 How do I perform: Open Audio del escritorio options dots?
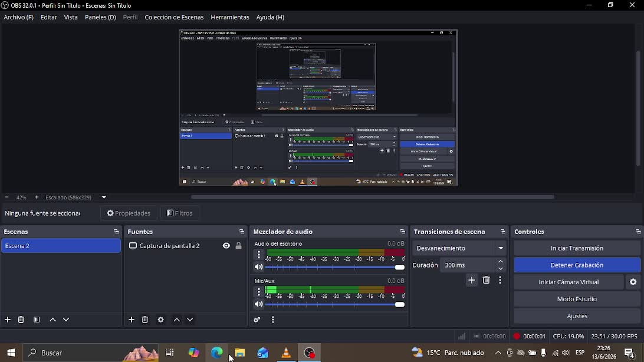click(x=259, y=255)
